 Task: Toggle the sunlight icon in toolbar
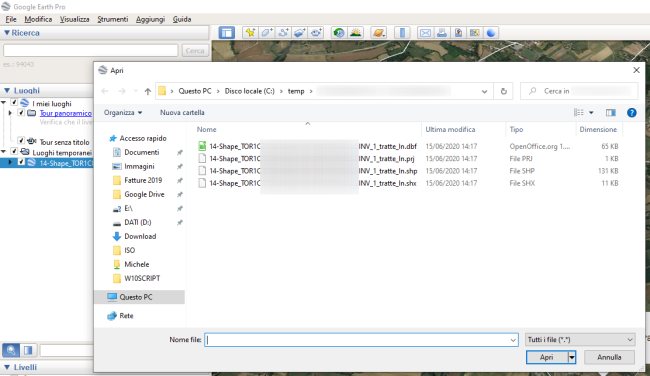coord(356,33)
